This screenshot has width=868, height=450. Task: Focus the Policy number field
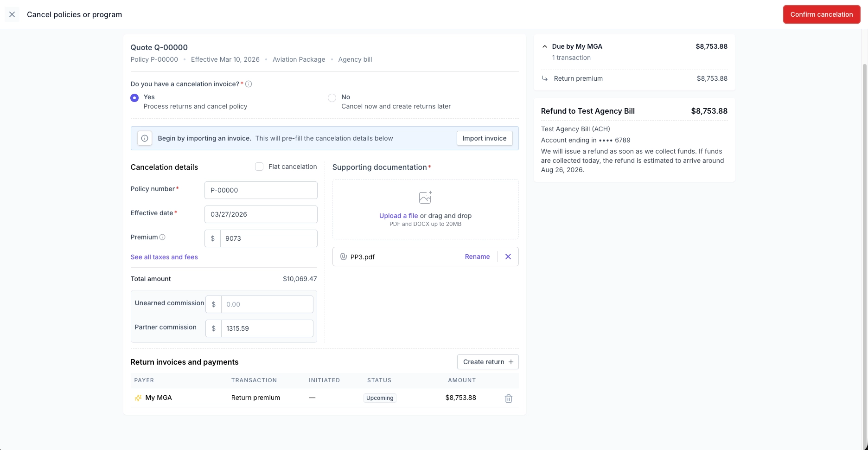point(261,190)
